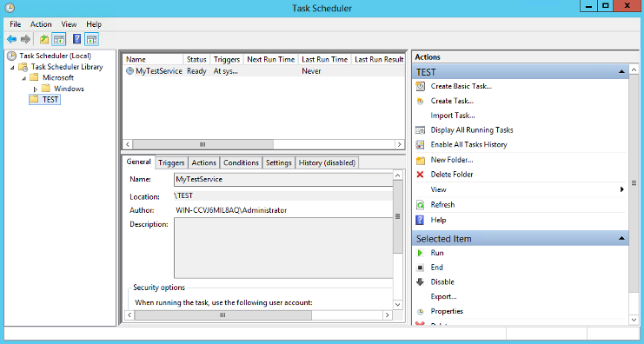This screenshot has height=344, width=644.
Task: Click the red Delete Folder icon
Action: pos(420,175)
